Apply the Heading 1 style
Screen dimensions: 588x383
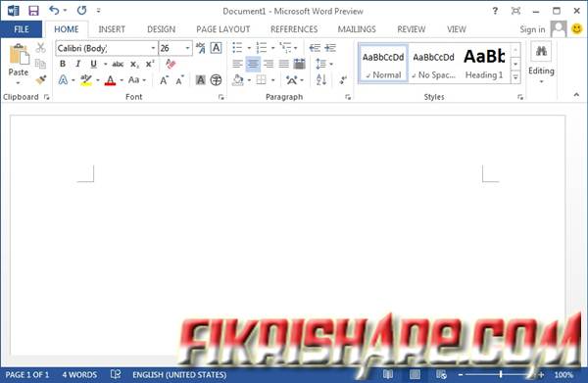coord(484,63)
